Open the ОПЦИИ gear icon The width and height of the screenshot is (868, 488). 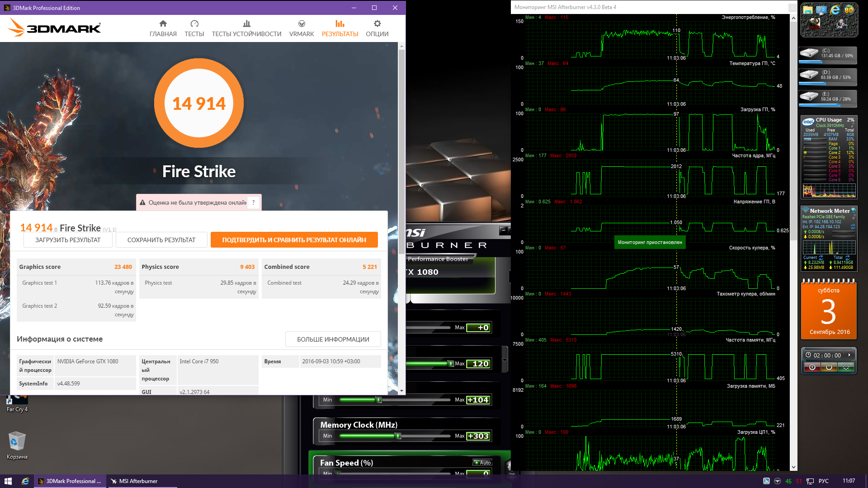tap(377, 24)
